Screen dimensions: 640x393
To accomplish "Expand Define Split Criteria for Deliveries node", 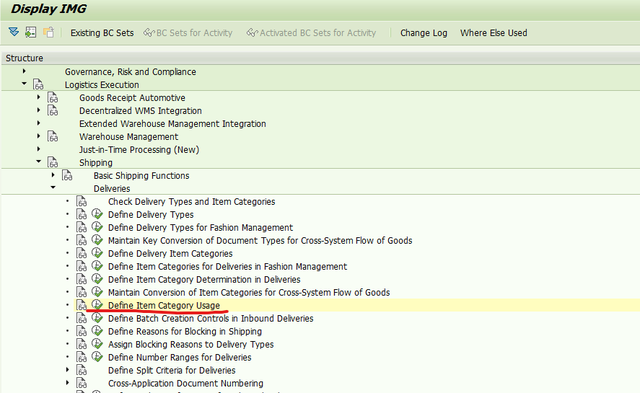I will pos(68,370).
